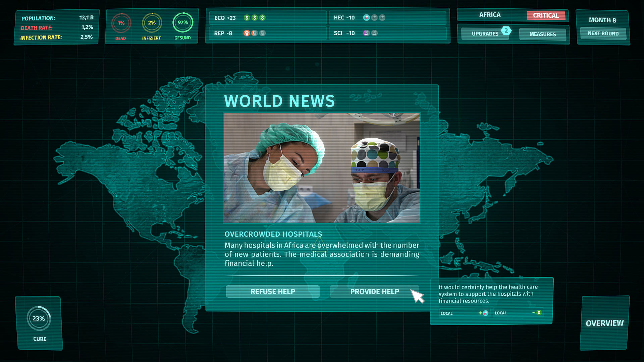Open the UPGRADES menu

485,34
